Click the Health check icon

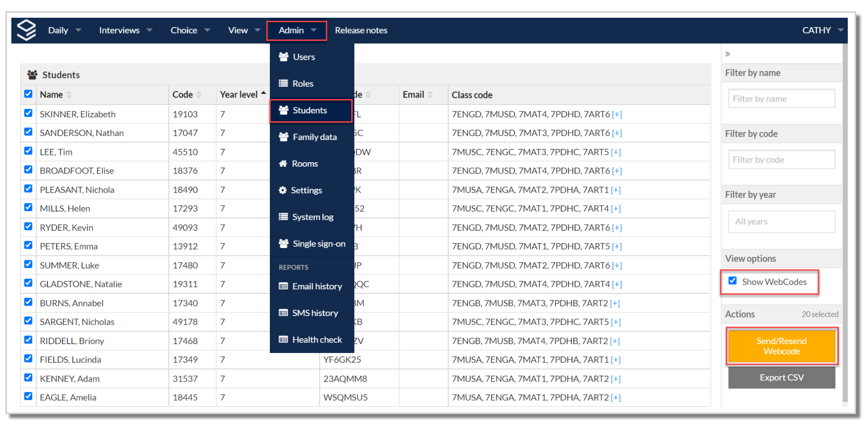pos(283,339)
